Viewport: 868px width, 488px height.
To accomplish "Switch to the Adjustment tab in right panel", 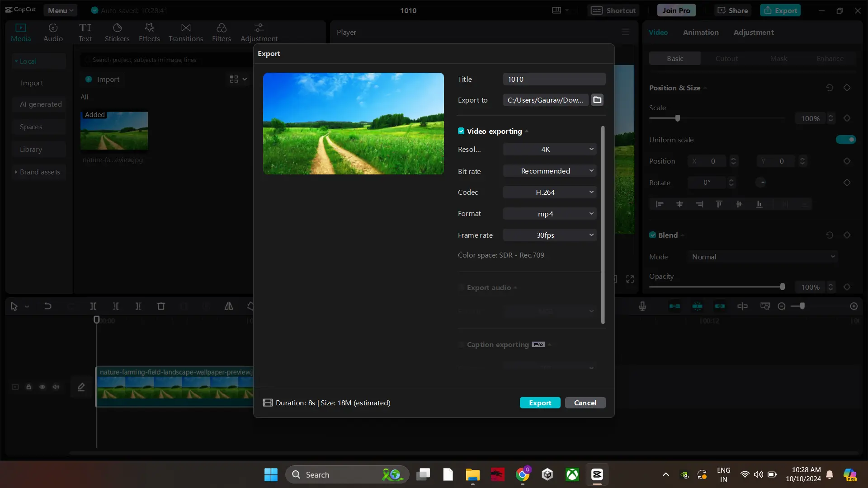I will (754, 32).
